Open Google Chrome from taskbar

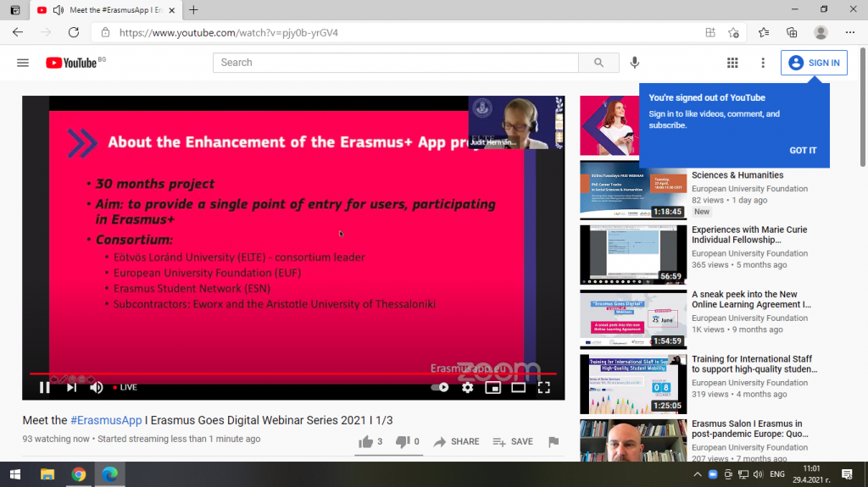click(x=78, y=474)
